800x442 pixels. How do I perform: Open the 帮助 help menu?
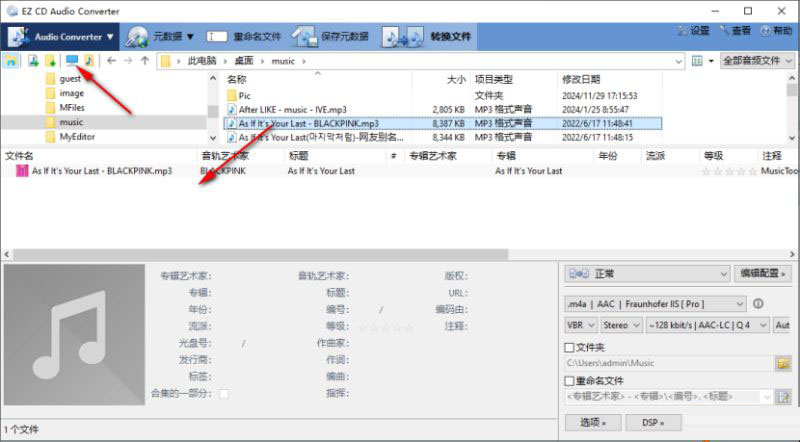[776, 31]
